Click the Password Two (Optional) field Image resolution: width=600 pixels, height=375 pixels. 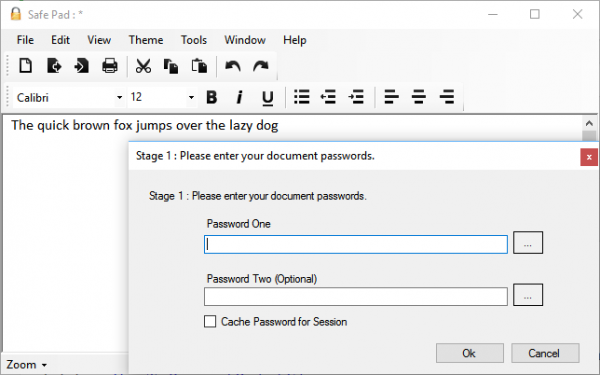coord(355,297)
